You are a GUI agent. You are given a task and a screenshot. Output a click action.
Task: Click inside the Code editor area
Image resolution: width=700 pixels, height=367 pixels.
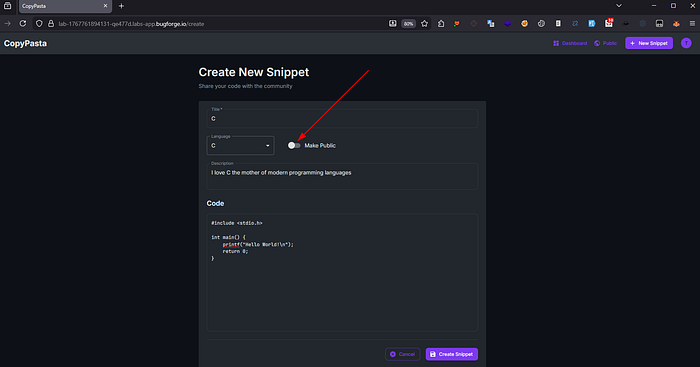coord(342,272)
